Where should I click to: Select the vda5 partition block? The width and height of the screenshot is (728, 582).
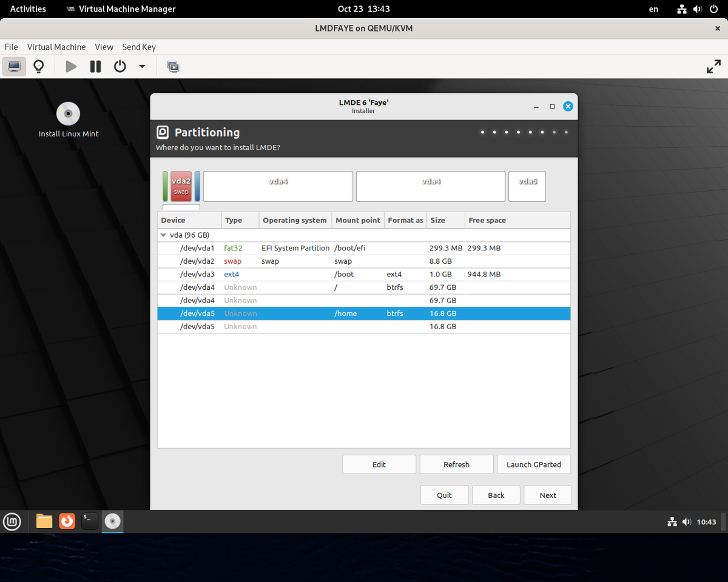point(527,186)
